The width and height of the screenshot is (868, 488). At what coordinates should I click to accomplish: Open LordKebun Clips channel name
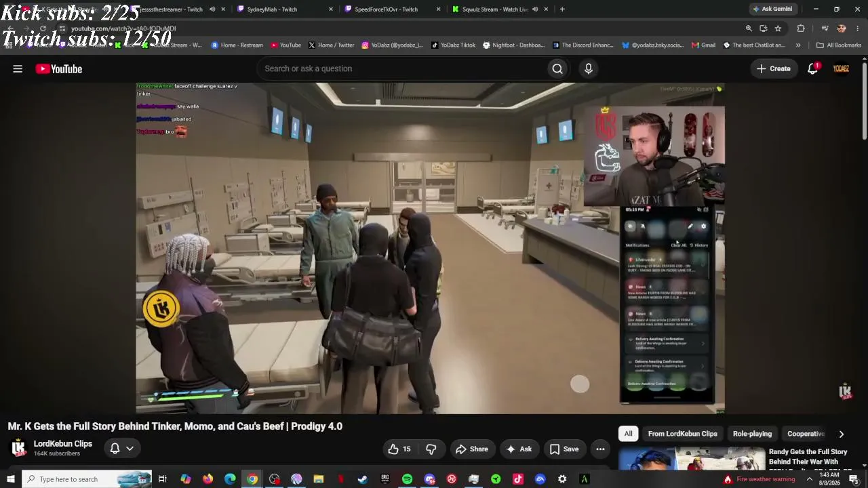pyautogui.click(x=63, y=444)
